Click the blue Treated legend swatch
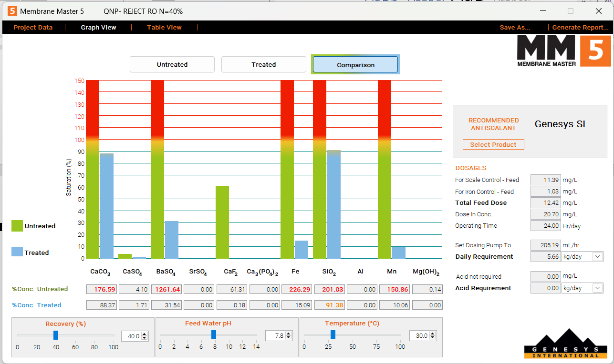The width and height of the screenshot is (614, 364). (17, 252)
